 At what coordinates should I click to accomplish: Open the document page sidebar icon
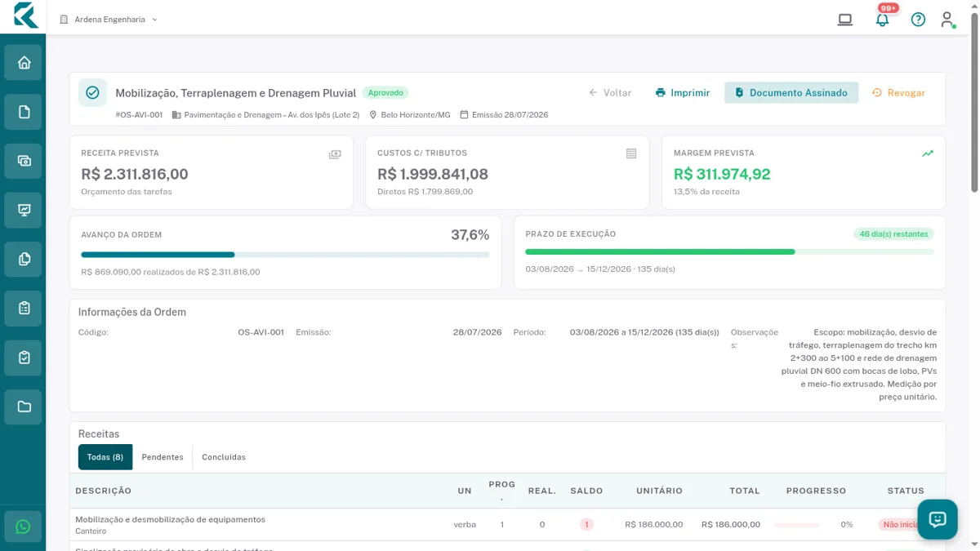point(23,112)
